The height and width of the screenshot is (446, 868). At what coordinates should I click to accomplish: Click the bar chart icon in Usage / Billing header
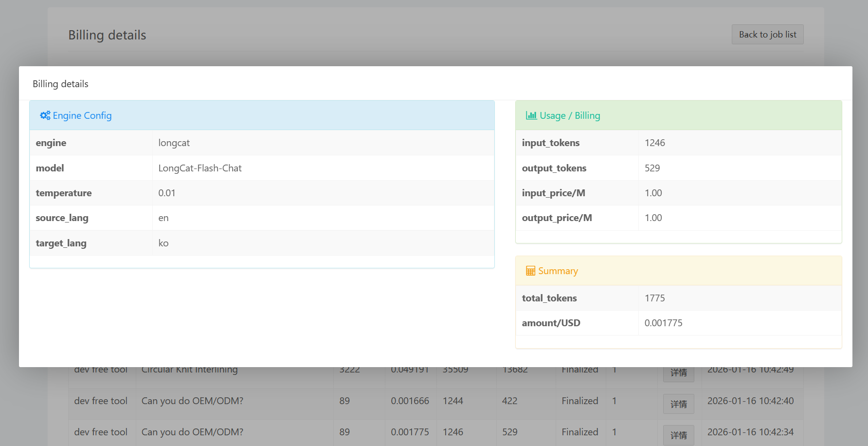[x=531, y=115]
